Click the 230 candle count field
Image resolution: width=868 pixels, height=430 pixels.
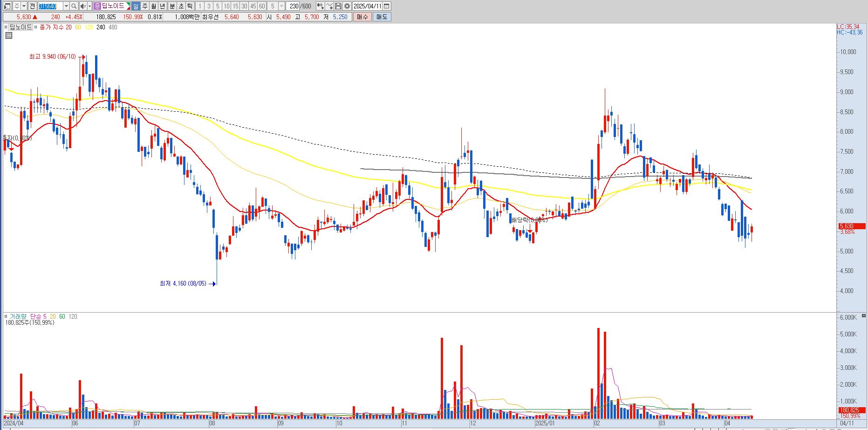[x=294, y=6]
